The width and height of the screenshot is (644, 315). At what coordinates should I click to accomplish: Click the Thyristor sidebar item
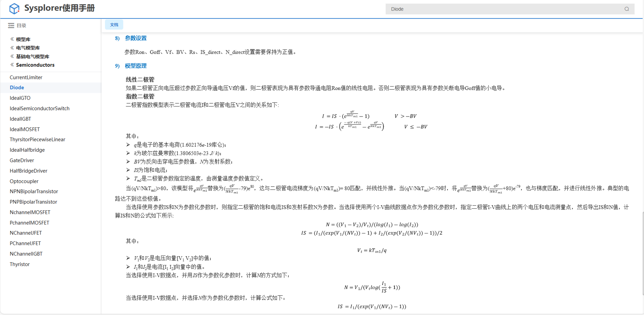(x=20, y=264)
